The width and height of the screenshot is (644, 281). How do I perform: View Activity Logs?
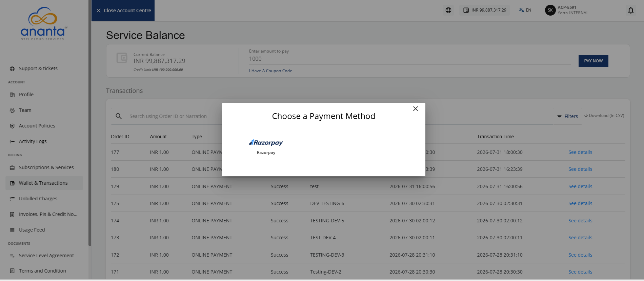pos(33,141)
